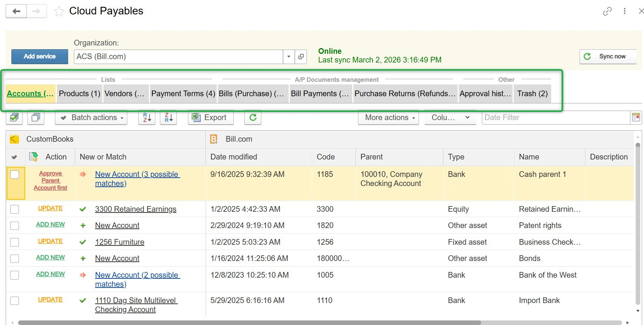
Task: Sort rows descending Z to A
Action: point(169,118)
